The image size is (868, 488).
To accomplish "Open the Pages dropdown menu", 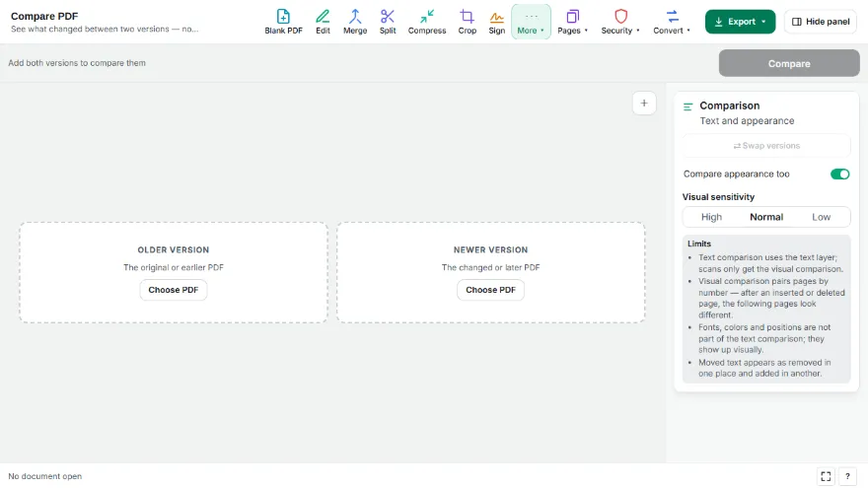I will pyautogui.click(x=572, y=22).
